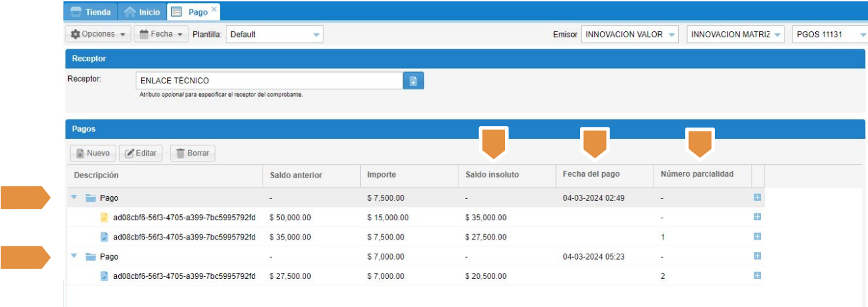
Task: Switch to the Tienda tab
Action: pyautogui.click(x=90, y=12)
